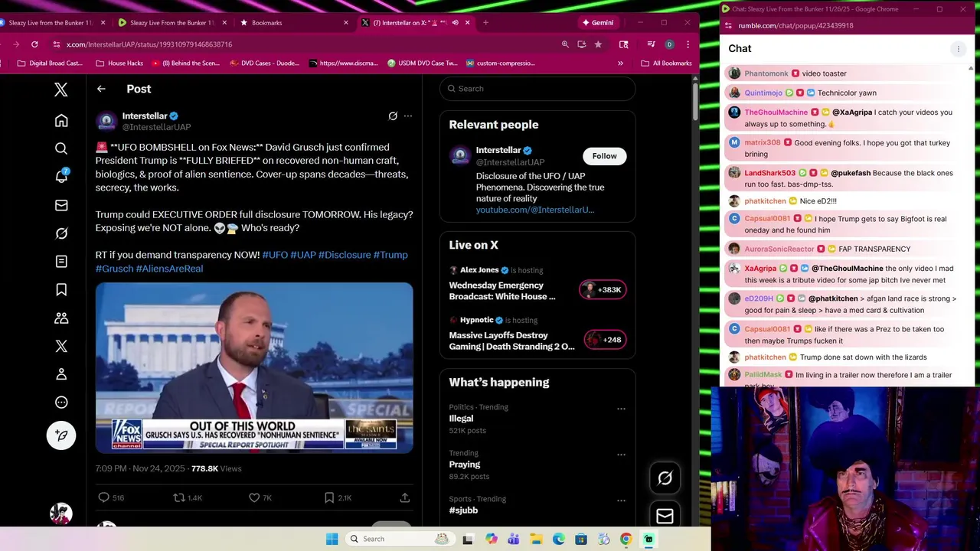
Task: Click the Rumble chat scrollbar
Action: pyautogui.click(x=971, y=226)
